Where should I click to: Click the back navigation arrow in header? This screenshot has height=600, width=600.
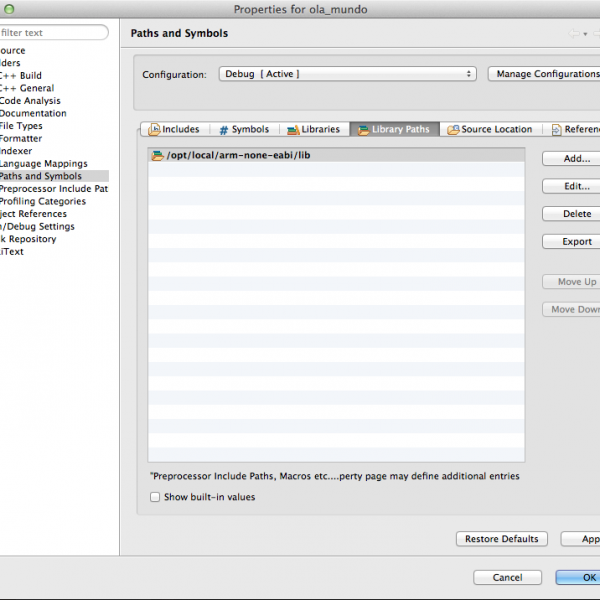point(574,34)
